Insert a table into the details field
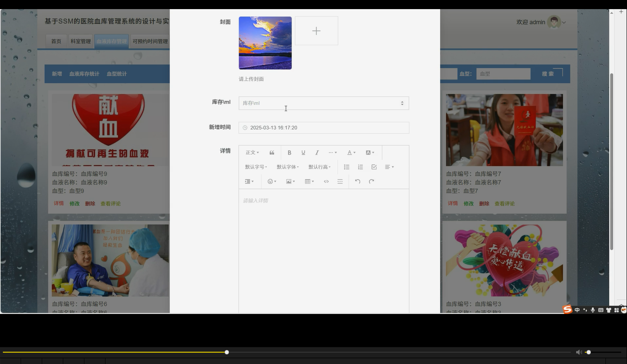This screenshot has width=627, height=364. 309,181
